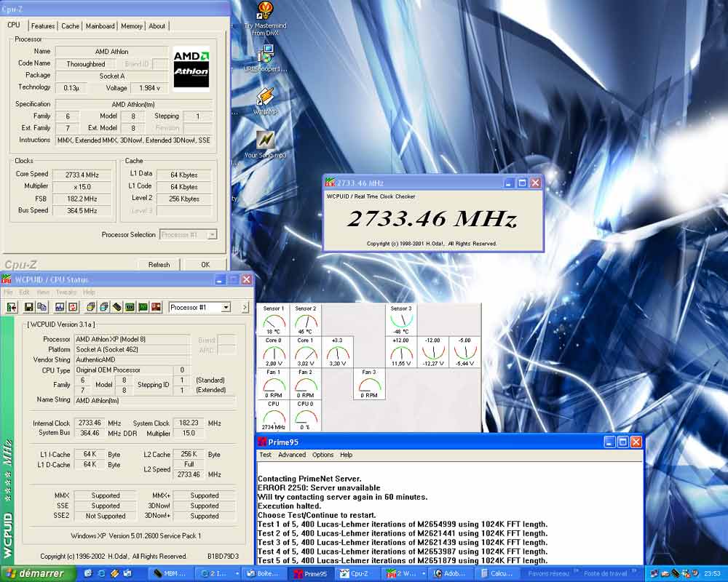
Task: Click the Core 1 voltage gauge
Action: coord(306,352)
